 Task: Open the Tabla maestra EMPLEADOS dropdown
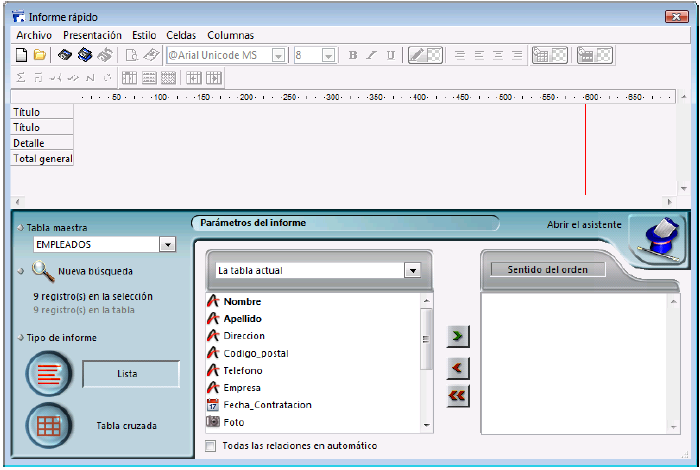[166, 244]
